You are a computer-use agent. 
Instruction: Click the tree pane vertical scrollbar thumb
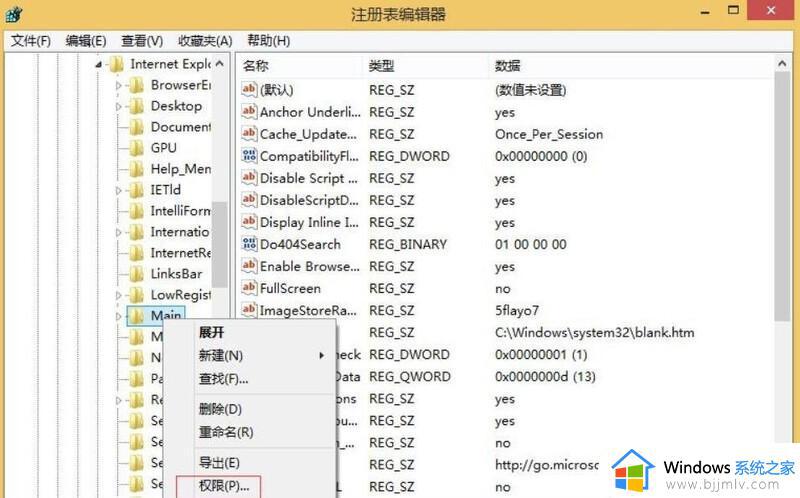click(x=220, y=244)
